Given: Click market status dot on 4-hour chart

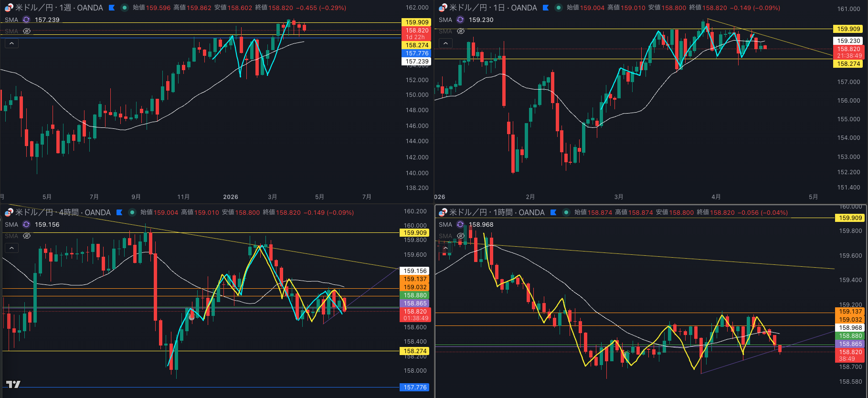Looking at the screenshot, I should pyautogui.click(x=132, y=212).
